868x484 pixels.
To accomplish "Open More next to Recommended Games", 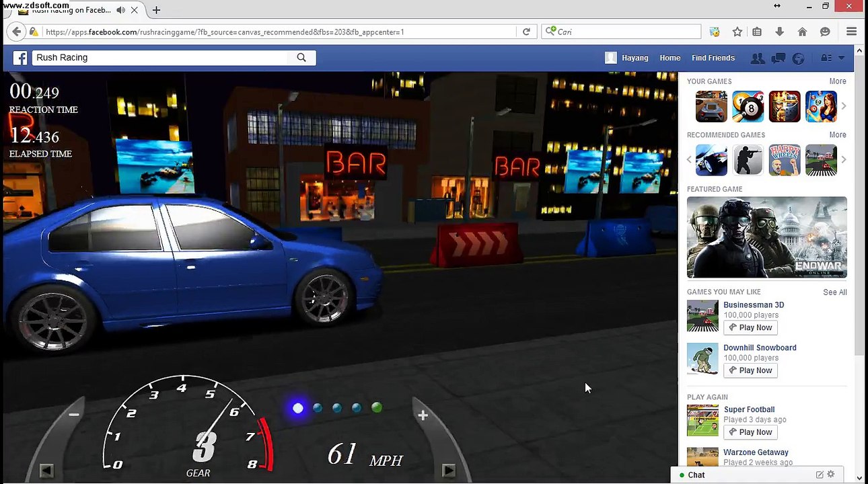I will [838, 135].
